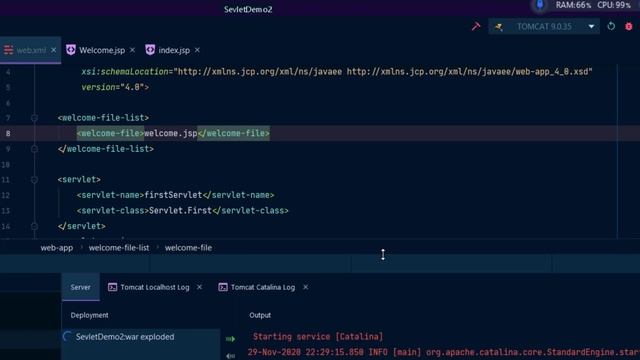Click the opening welcome-file-list tag on line 7

pos(103,118)
